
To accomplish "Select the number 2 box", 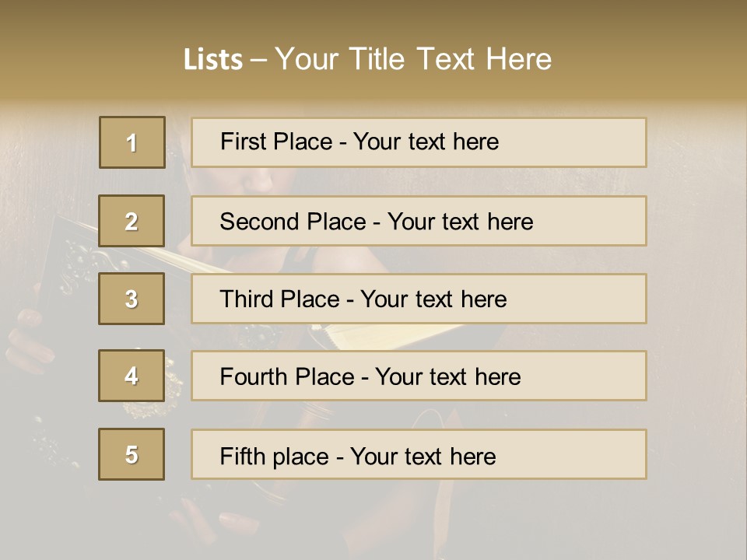I will pyautogui.click(x=132, y=221).
